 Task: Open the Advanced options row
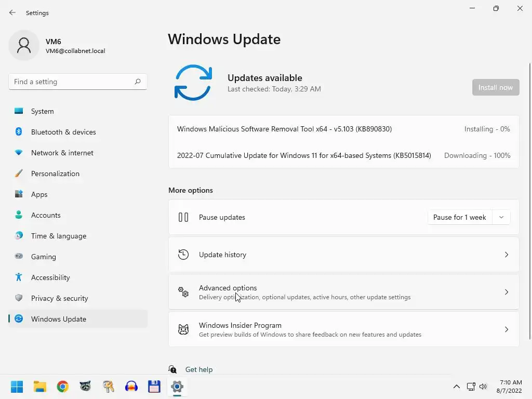pyautogui.click(x=344, y=292)
